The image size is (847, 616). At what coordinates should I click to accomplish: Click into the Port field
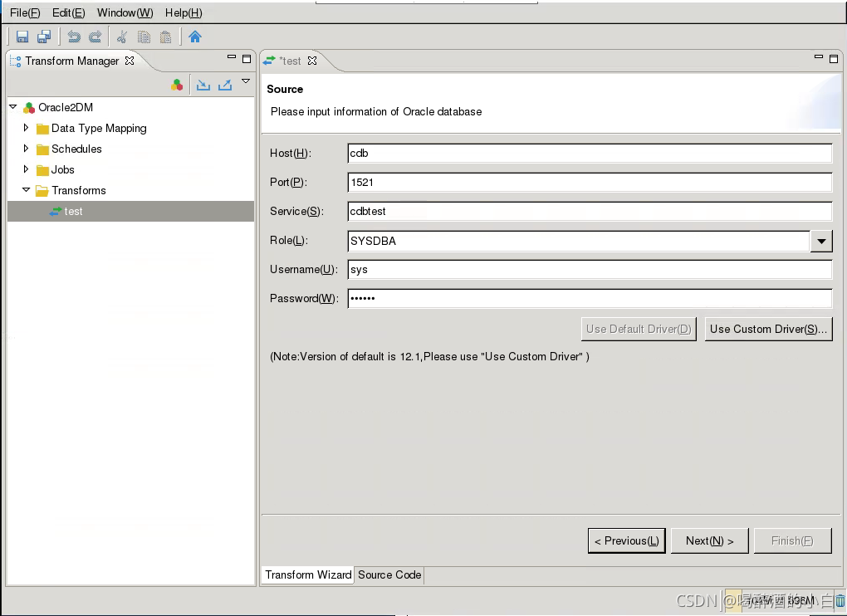pyautogui.click(x=590, y=183)
